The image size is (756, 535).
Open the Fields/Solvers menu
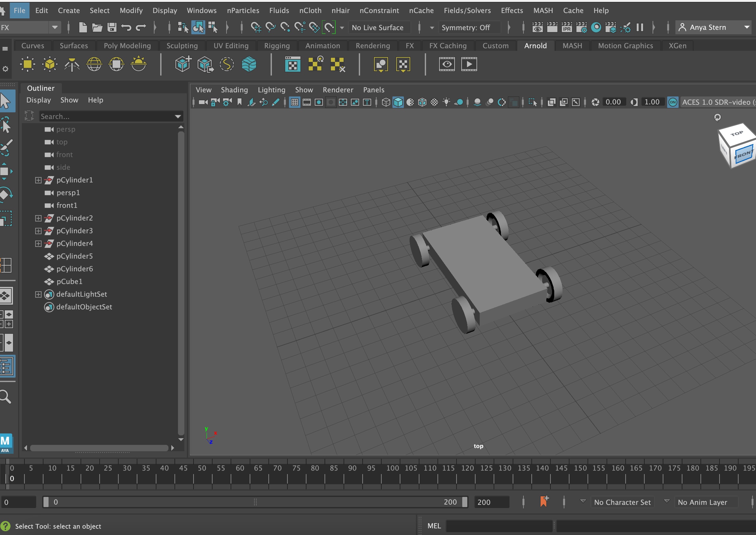point(467,10)
